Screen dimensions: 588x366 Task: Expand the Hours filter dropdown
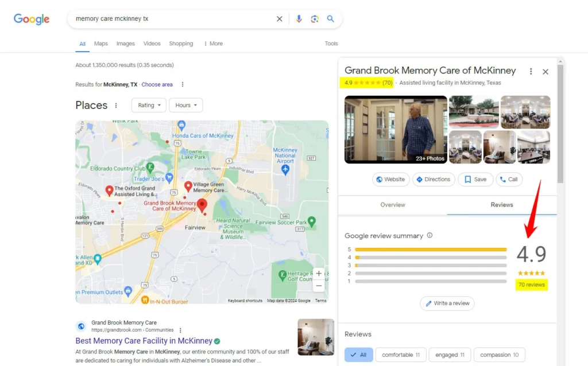185,106
